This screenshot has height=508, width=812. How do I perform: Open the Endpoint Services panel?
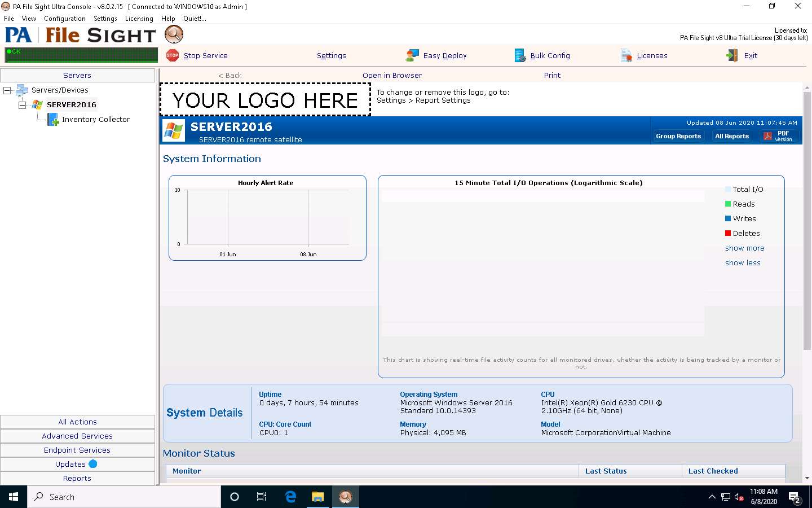point(77,450)
